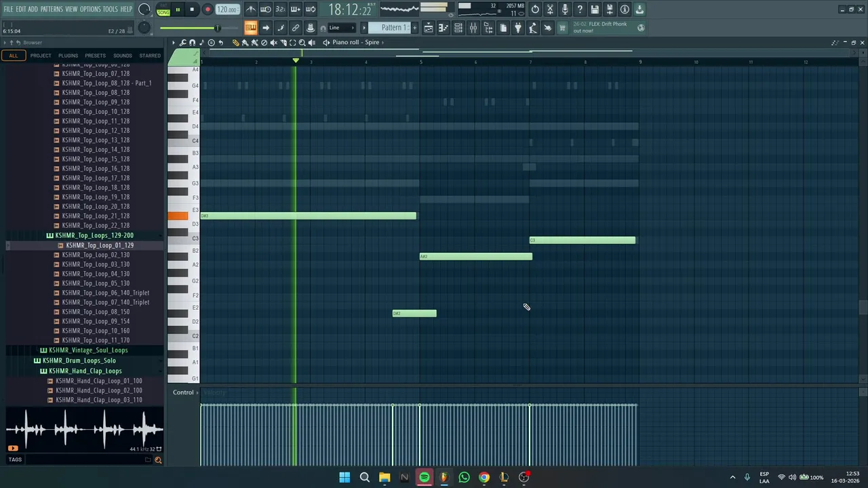Select the D#3 note in piano roll
Viewport: 868px width, 488px height.
click(309, 216)
